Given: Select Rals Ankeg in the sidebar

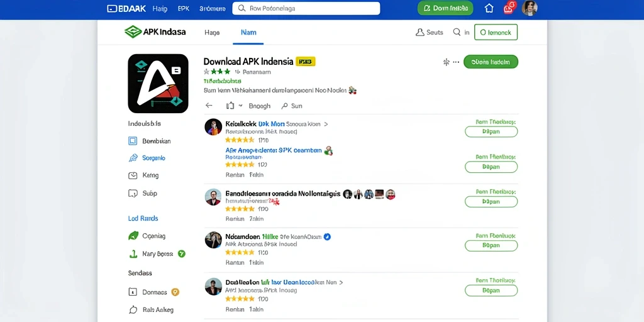Looking at the screenshot, I should click(151, 309).
